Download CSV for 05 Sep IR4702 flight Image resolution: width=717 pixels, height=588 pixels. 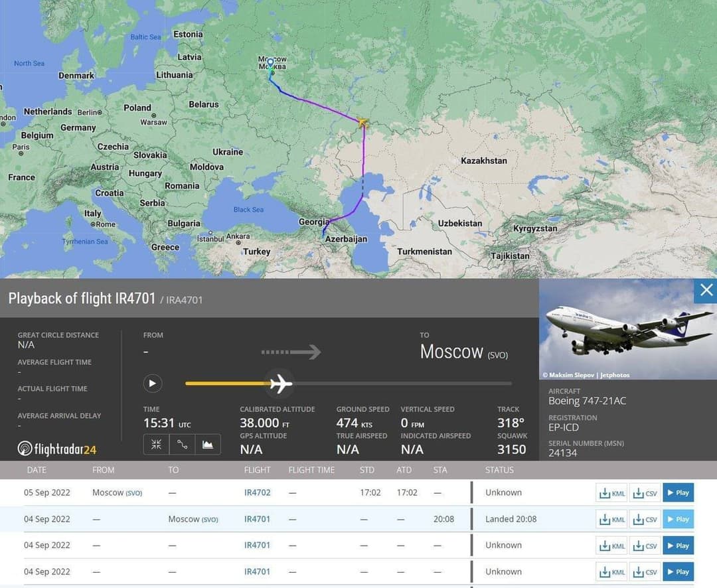click(643, 493)
